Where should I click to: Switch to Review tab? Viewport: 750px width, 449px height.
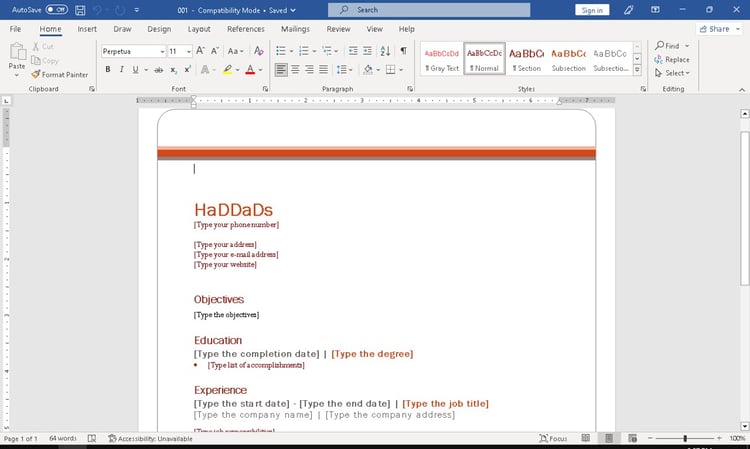pyautogui.click(x=339, y=29)
